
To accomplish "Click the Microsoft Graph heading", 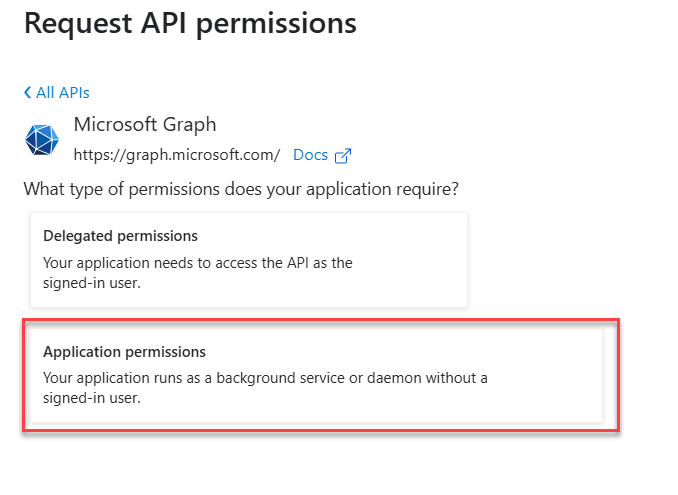I will 145,125.
